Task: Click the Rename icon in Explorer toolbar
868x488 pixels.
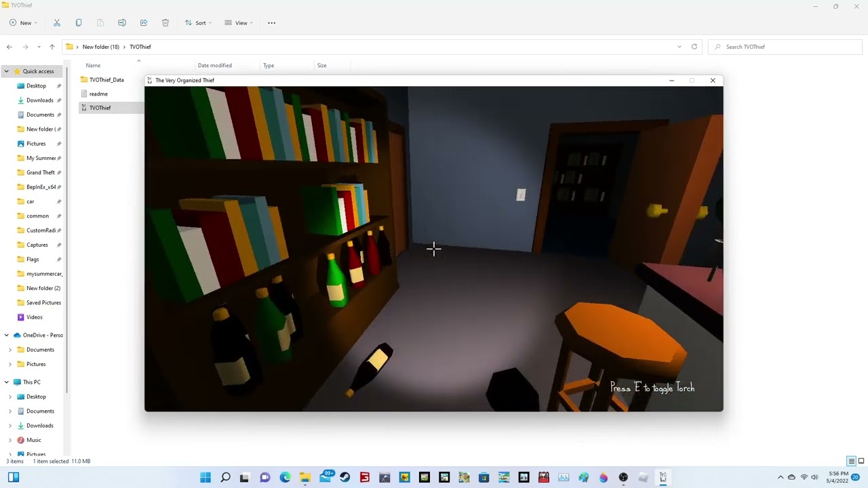Action: click(x=122, y=23)
